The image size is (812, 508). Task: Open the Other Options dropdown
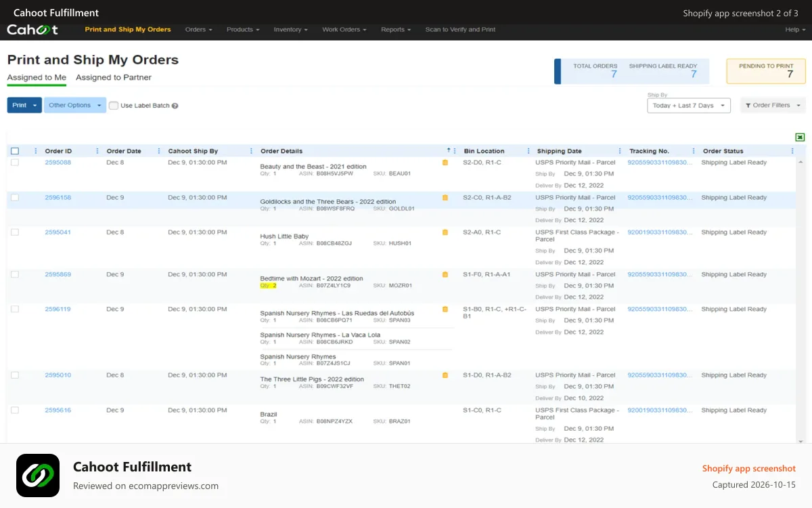point(75,106)
